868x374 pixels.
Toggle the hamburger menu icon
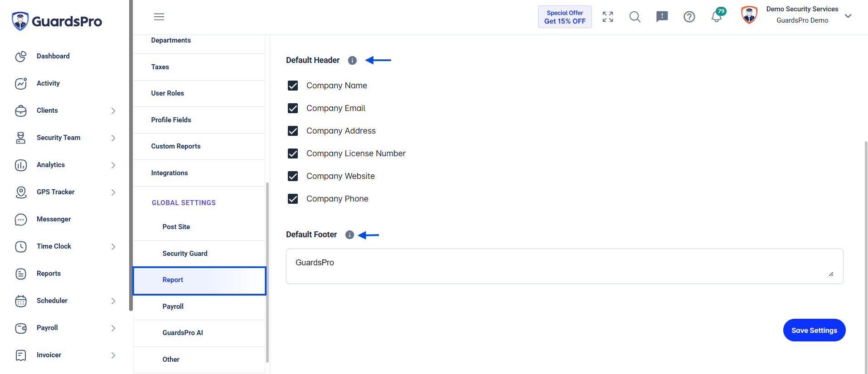159,17
